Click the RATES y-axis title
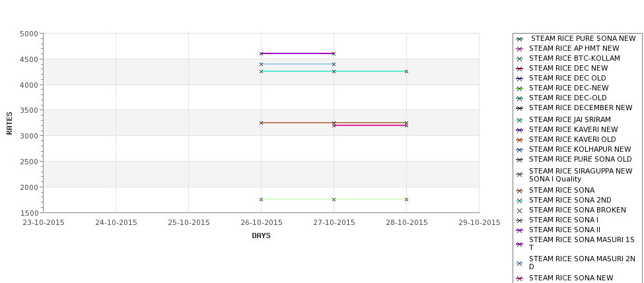The image size is (644, 283). 9,123
